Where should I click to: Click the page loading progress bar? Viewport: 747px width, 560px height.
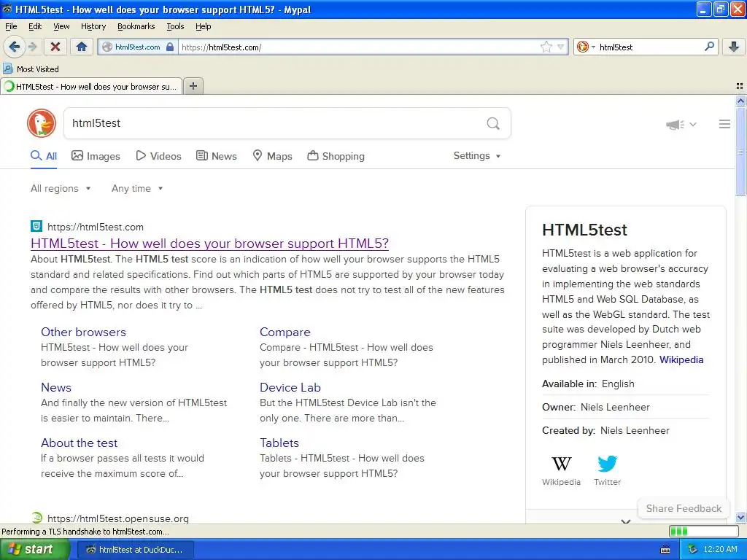point(704,532)
